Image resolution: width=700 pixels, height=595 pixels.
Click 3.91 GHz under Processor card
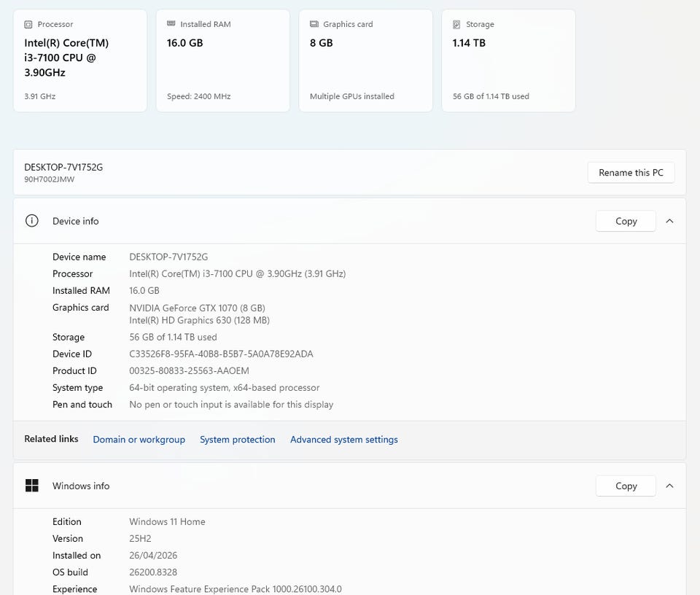pos(39,96)
